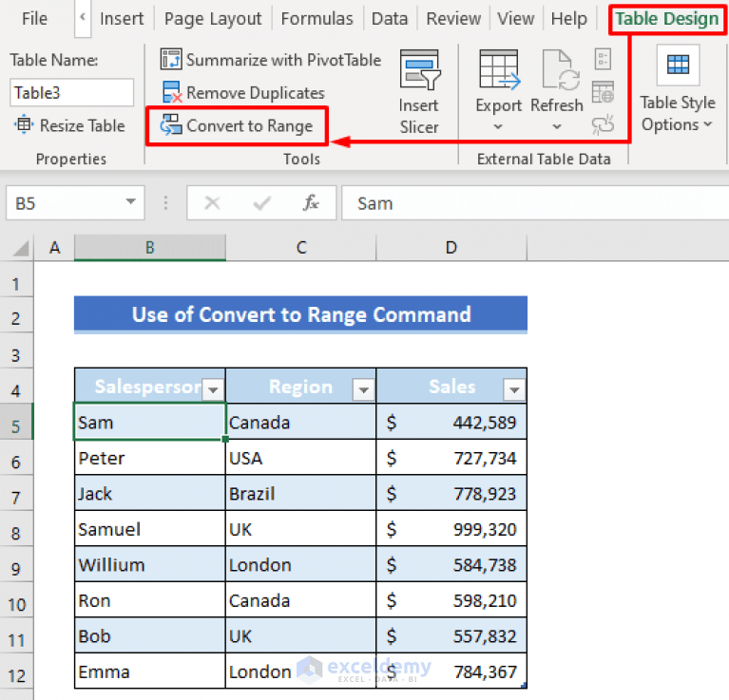729x700 pixels.
Task: Click the Salesperson header cell
Action: click(x=150, y=386)
